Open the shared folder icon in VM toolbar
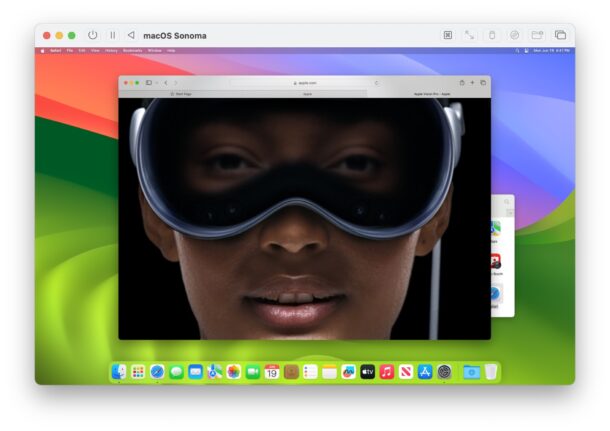 [538, 35]
